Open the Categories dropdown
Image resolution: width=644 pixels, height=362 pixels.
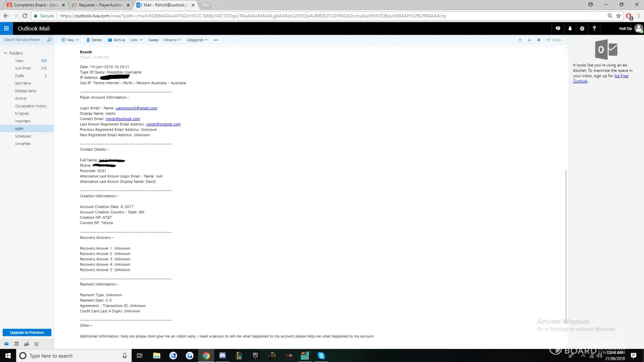coord(197,40)
